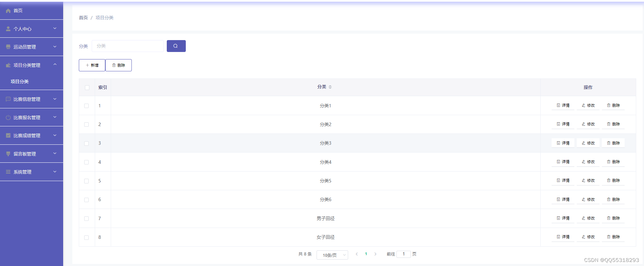Open the 10条/页 page size dropdown
Image resolution: width=644 pixels, height=266 pixels.
[x=332, y=255]
